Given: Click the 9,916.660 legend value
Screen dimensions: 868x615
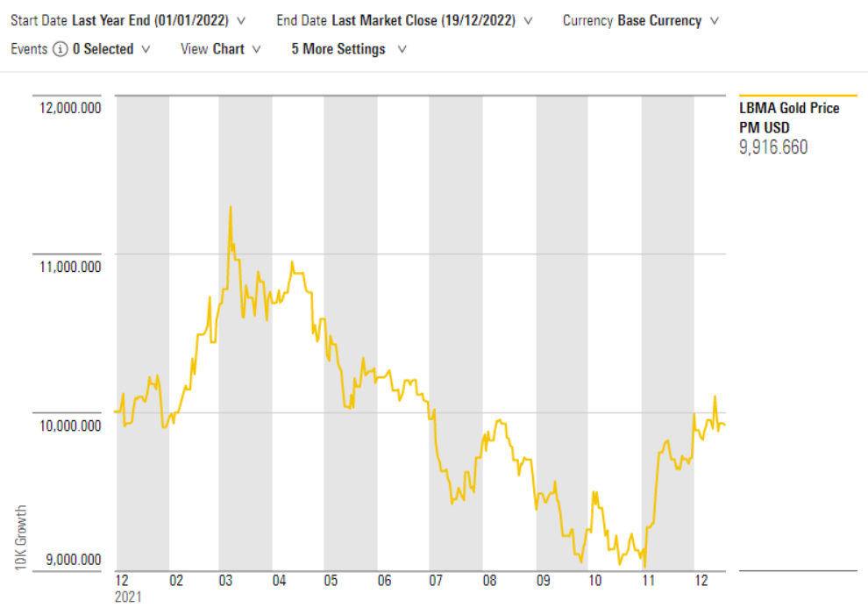Looking at the screenshot, I should click(773, 147).
